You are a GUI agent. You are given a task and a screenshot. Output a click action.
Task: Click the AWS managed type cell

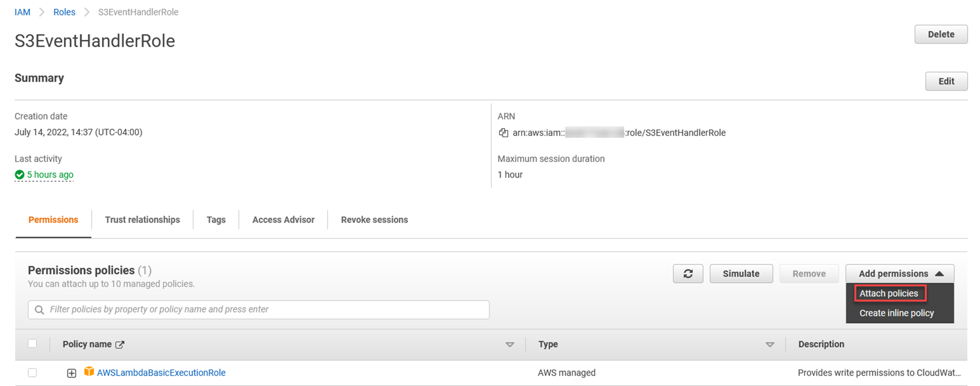click(x=567, y=373)
